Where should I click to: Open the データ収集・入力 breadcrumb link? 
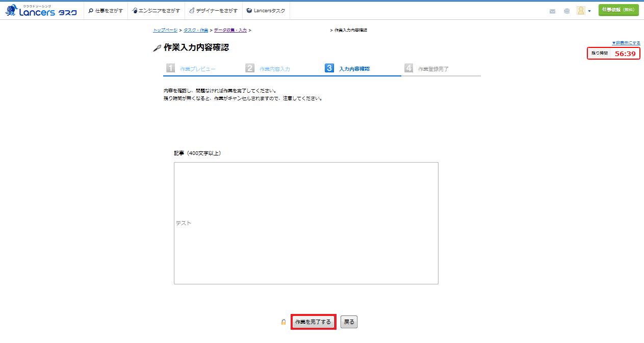[230, 30]
